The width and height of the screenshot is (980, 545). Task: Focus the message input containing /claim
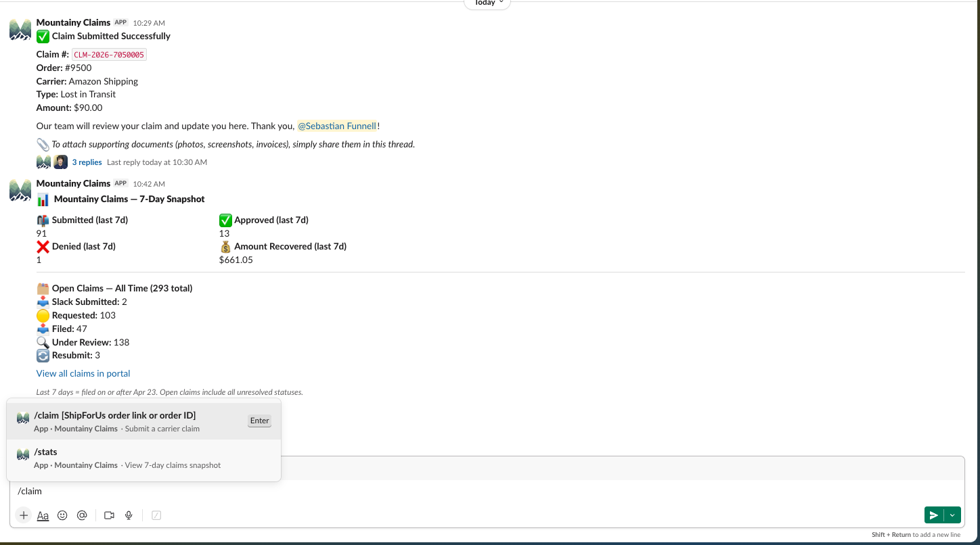(x=487, y=491)
